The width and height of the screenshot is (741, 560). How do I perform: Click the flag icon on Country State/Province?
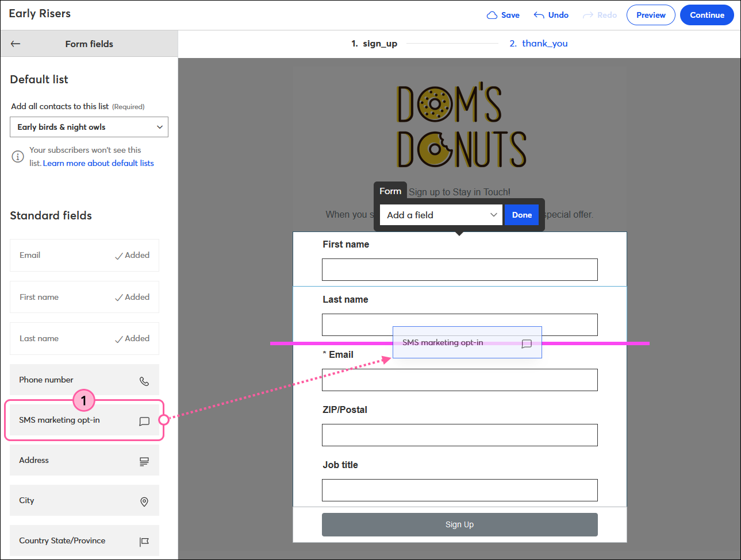coord(144,541)
